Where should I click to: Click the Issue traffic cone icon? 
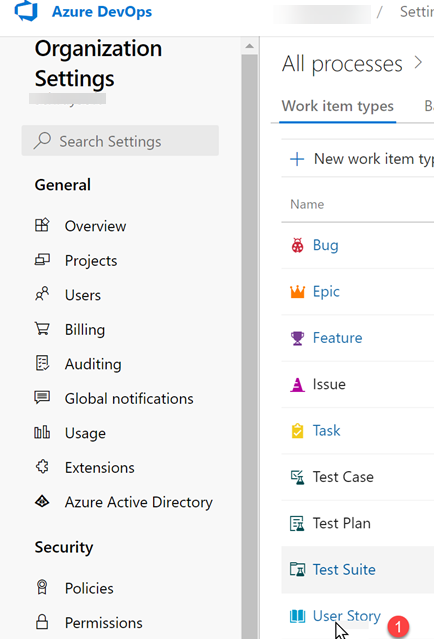click(x=297, y=384)
